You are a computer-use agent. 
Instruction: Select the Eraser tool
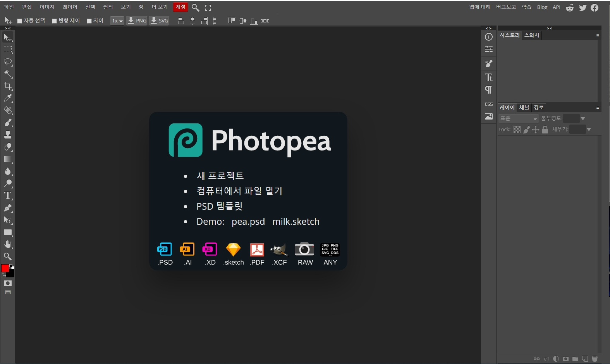point(8,147)
